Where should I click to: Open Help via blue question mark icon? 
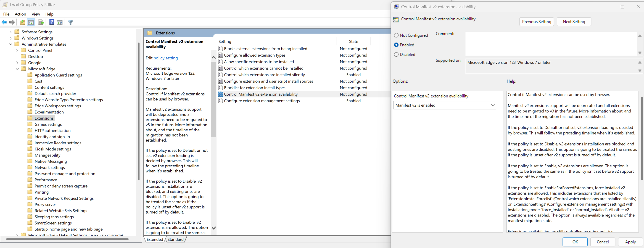tap(52, 22)
